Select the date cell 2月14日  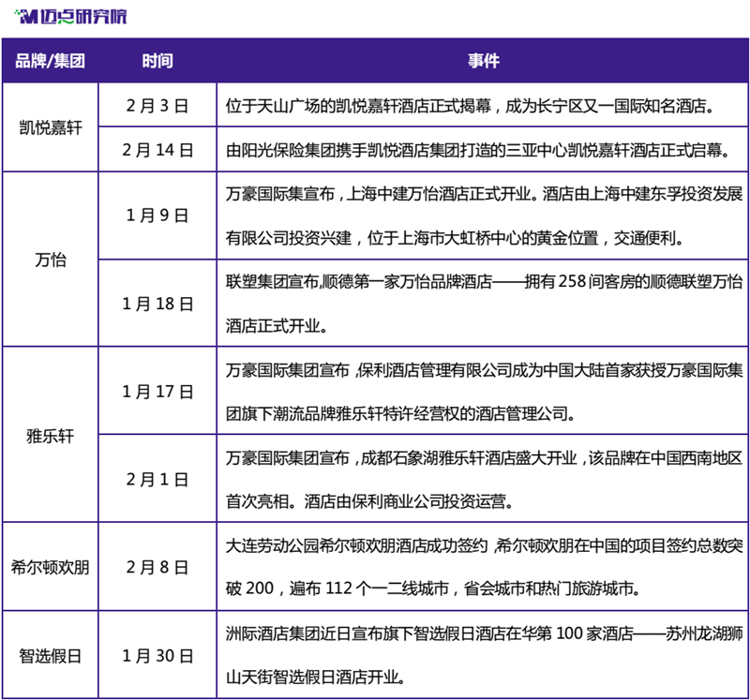pyautogui.click(x=157, y=150)
